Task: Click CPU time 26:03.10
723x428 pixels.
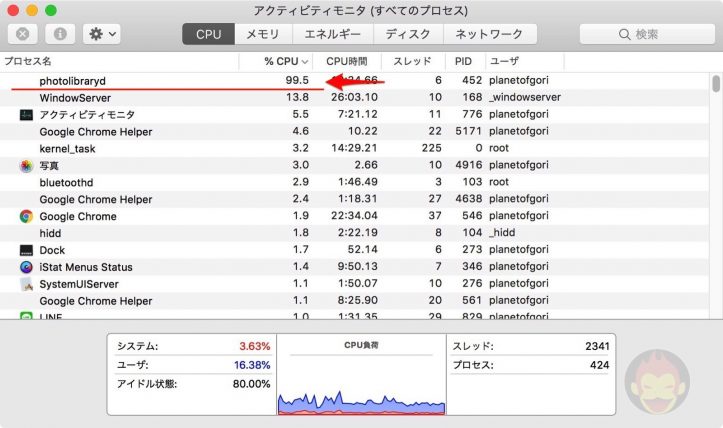Action: click(354, 97)
